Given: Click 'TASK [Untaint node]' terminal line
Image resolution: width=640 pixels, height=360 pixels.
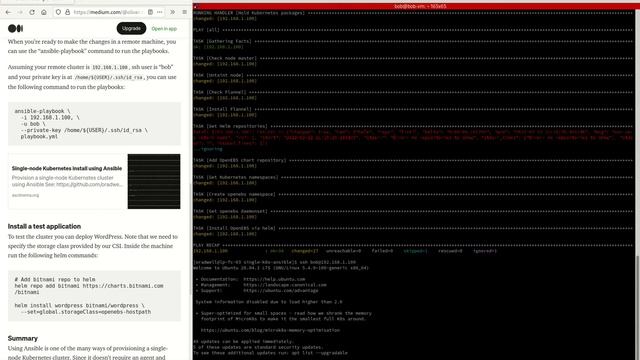Looking at the screenshot, I should pyautogui.click(x=412, y=76).
